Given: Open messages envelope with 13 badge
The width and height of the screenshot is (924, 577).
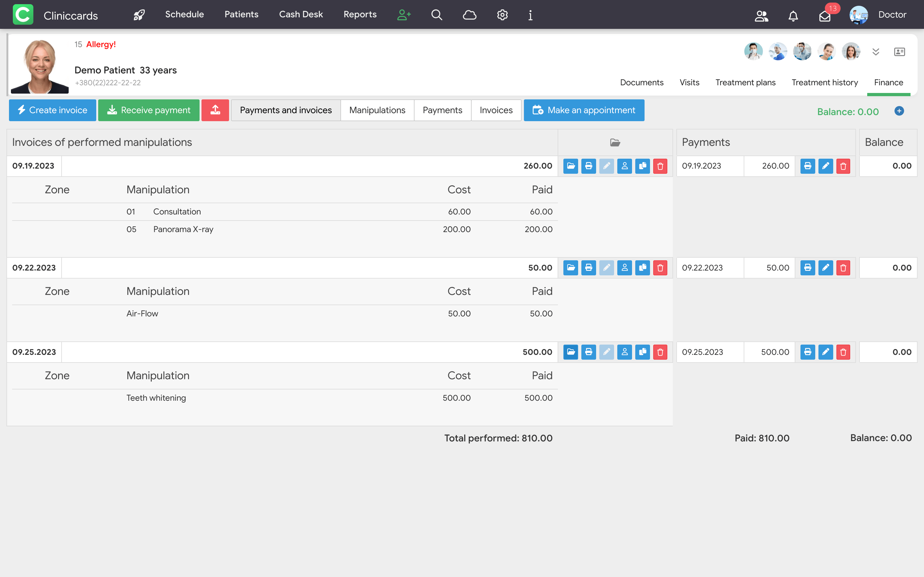Looking at the screenshot, I should [x=825, y=16].
